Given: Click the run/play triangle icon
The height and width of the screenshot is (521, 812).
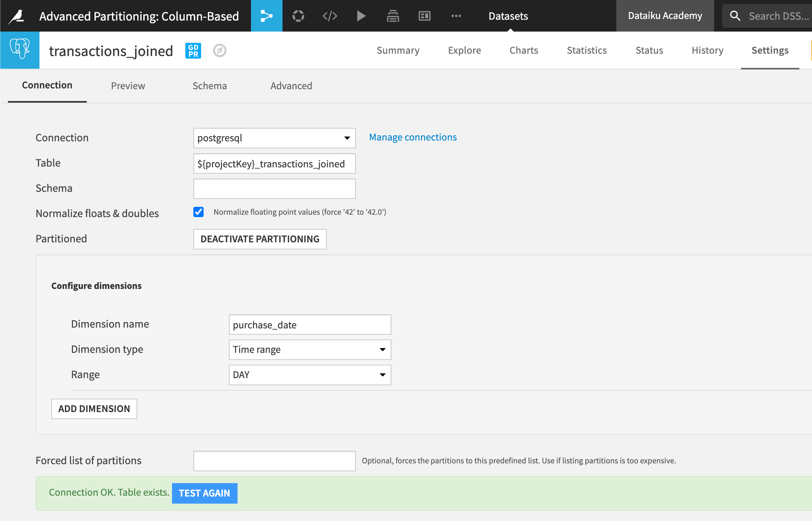Looking at the screenshot, I should (x=361, y=16).
